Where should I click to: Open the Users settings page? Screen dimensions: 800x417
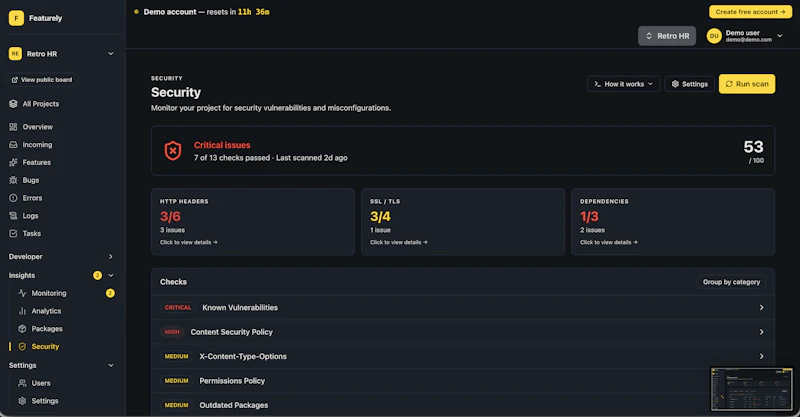click(x=41, y=383)
